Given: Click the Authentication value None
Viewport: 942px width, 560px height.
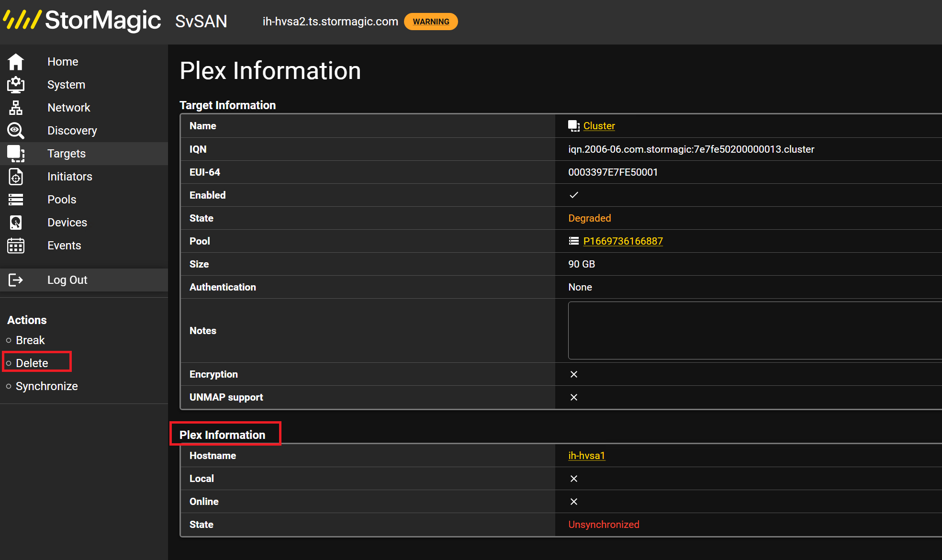Looking at the screenshot, I should tap(580, 287).
